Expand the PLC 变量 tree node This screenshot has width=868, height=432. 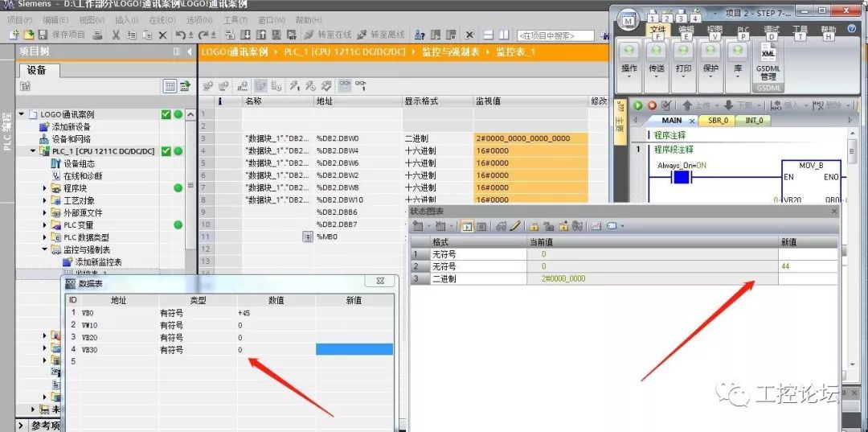pos(45,225)
